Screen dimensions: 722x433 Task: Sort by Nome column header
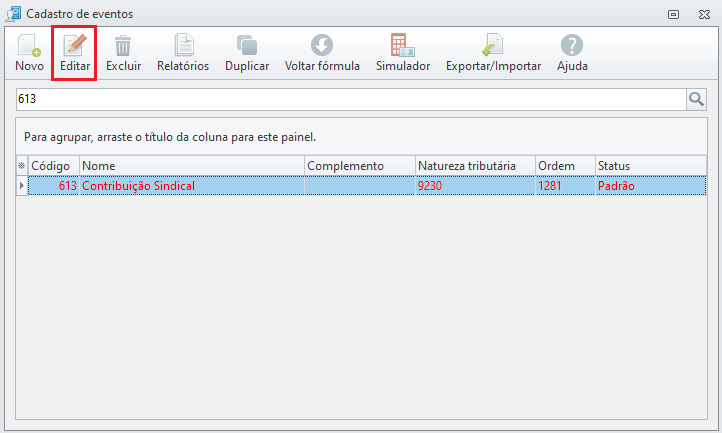pyautogui.click(x=192, y=166)
